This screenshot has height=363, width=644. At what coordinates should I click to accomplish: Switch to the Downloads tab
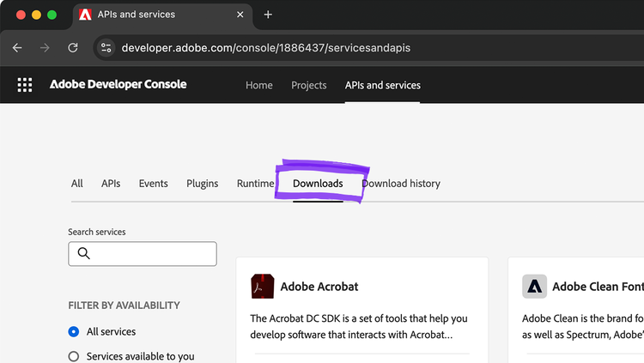[318, 184]
